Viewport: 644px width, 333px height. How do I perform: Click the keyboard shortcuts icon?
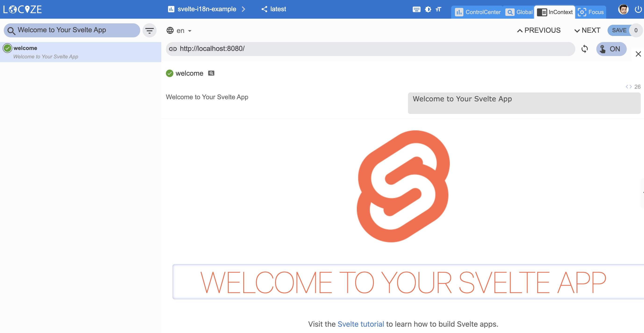[x=416, y=10]
